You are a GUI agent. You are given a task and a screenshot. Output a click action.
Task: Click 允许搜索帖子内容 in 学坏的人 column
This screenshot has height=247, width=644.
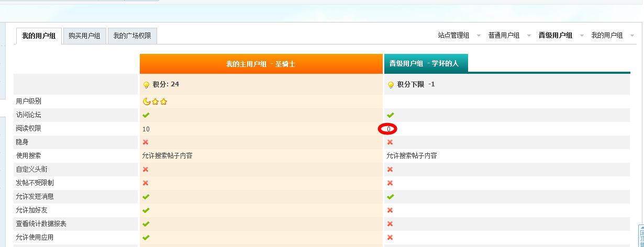pyautogui.click(x=412, y=156)
